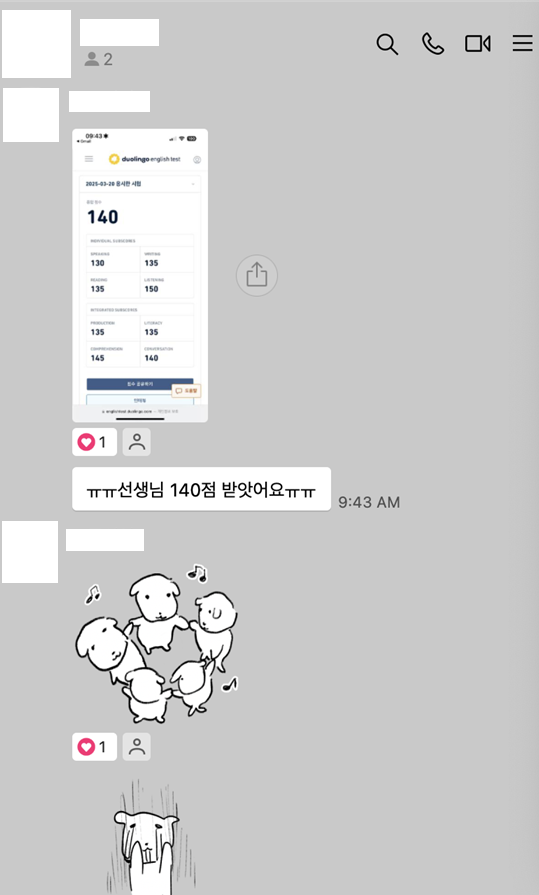This screenshot has width=539, height=895.
Task: Open the dancing dogs circle emoticon
Action: (x=156, y=643)
